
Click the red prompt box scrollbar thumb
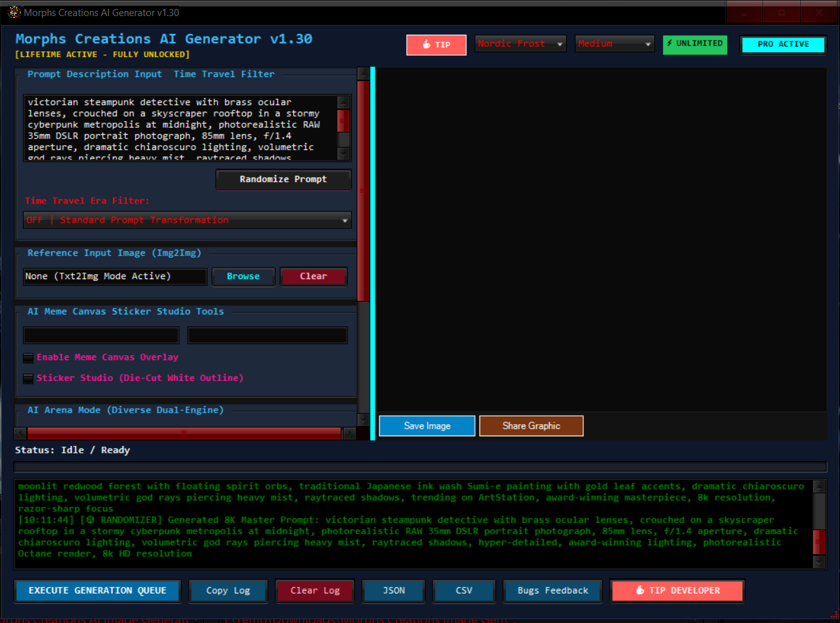pyautogui.click(x=343, y=121)
